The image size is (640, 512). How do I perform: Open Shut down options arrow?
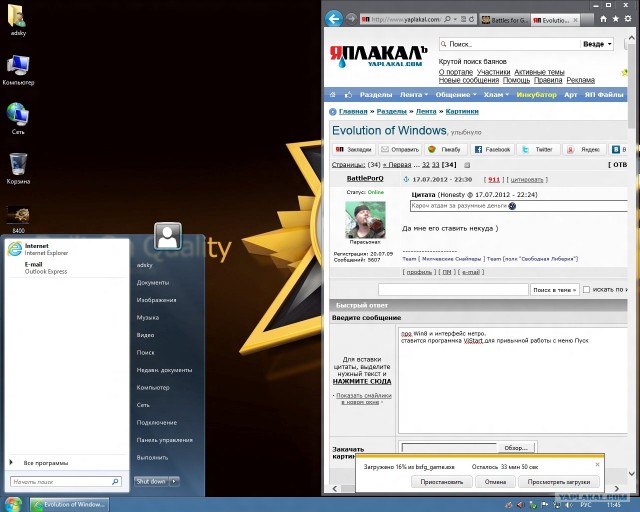tap(174, 481)
